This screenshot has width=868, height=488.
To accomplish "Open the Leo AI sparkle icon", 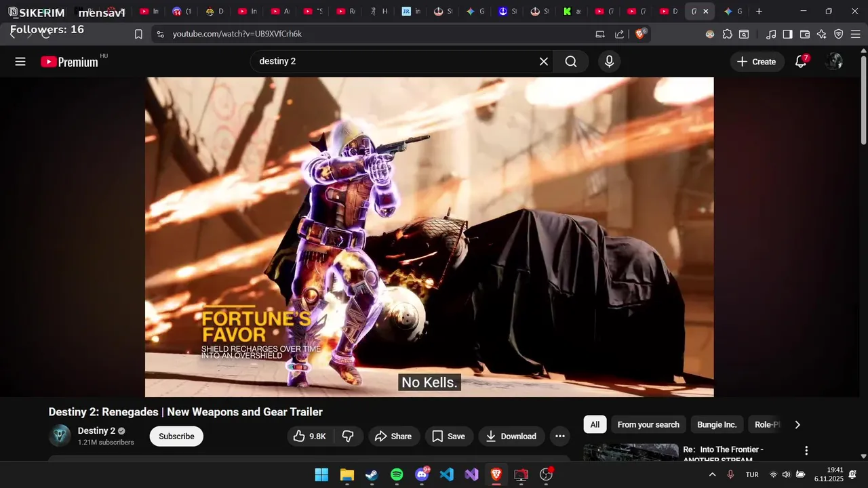I will (x=822, y=34).
